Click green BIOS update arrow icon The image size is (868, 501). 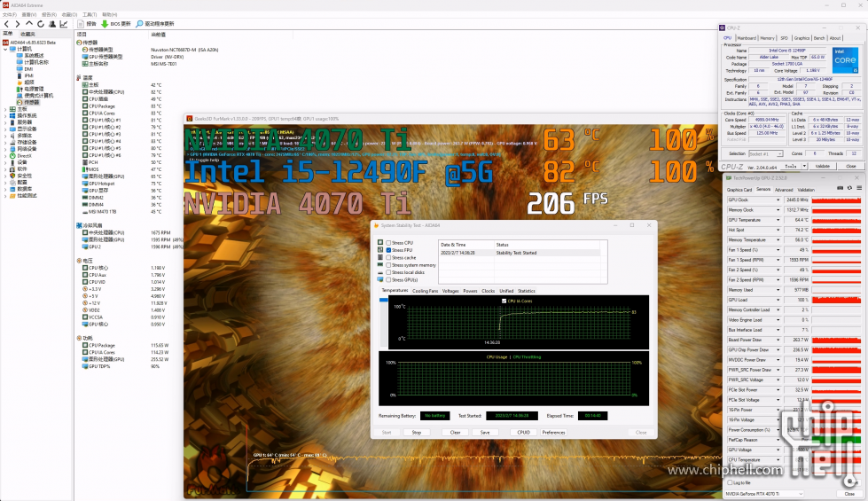(x=104, y=24)
